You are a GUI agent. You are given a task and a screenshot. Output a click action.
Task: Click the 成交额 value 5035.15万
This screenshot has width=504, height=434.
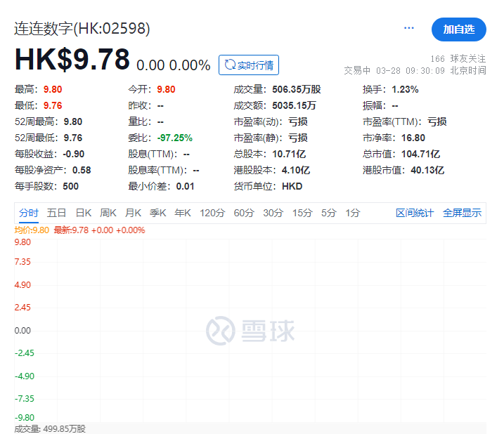tap(294, 105)
